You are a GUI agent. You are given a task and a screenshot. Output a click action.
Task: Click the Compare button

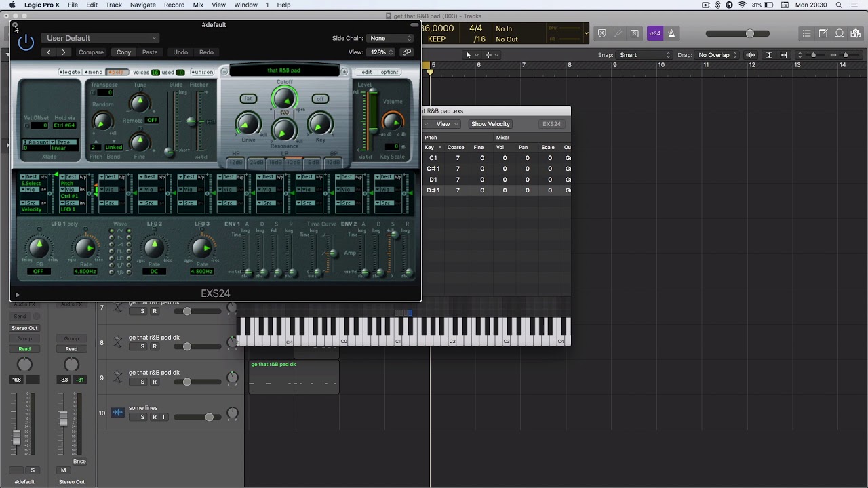point(91,52)
